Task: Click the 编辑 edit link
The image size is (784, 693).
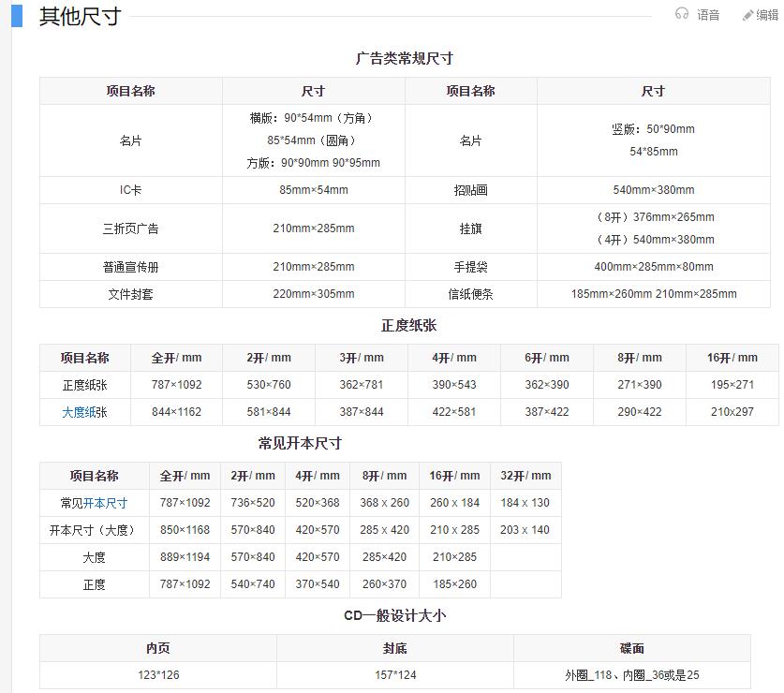Action: pyautogui.click(x=767, y=15)
